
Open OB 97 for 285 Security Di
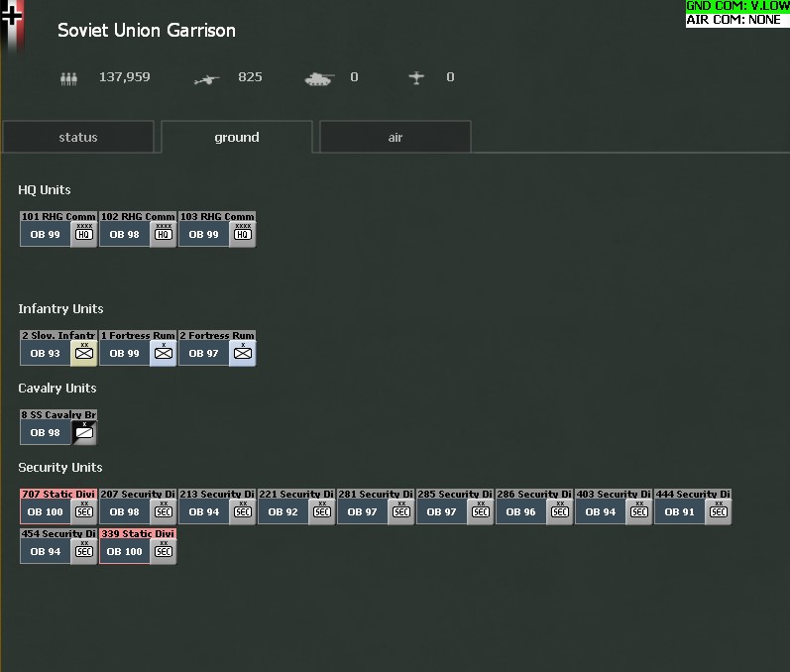441,512
